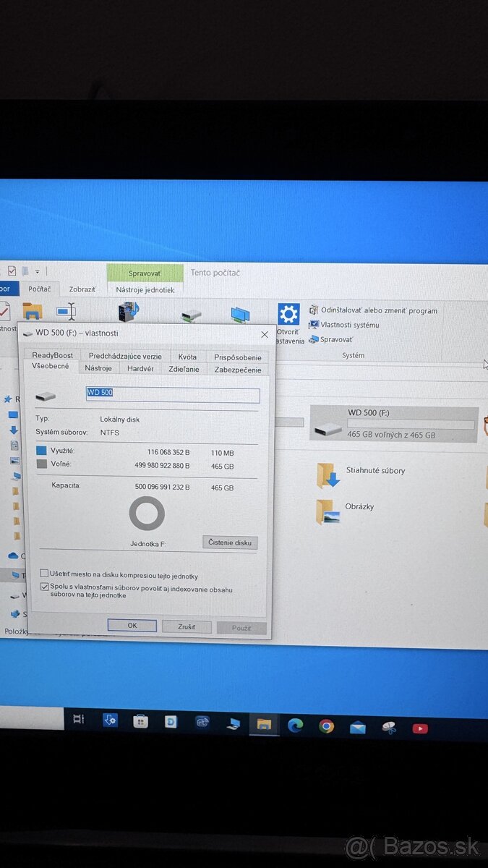Open the Predchádzajúce verzie tab

pyautogui.click(x=125, y=356)
